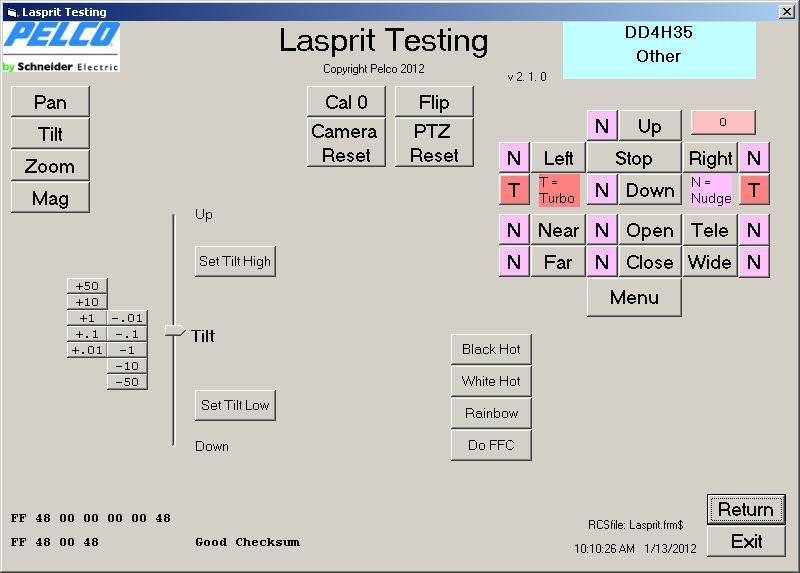Click the -.1 step button
800x573 pixels.
pyautogui.click(x=128, y=334)
